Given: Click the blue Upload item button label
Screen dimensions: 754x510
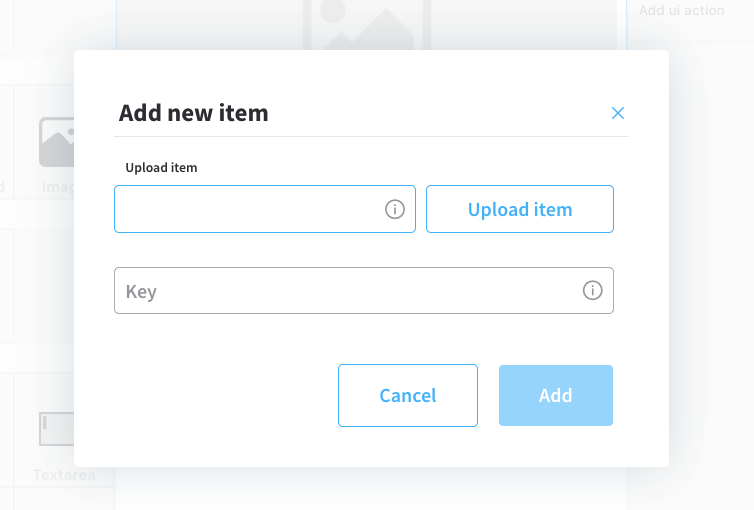Looking at the screenshot, I should [x=520, y=210].
